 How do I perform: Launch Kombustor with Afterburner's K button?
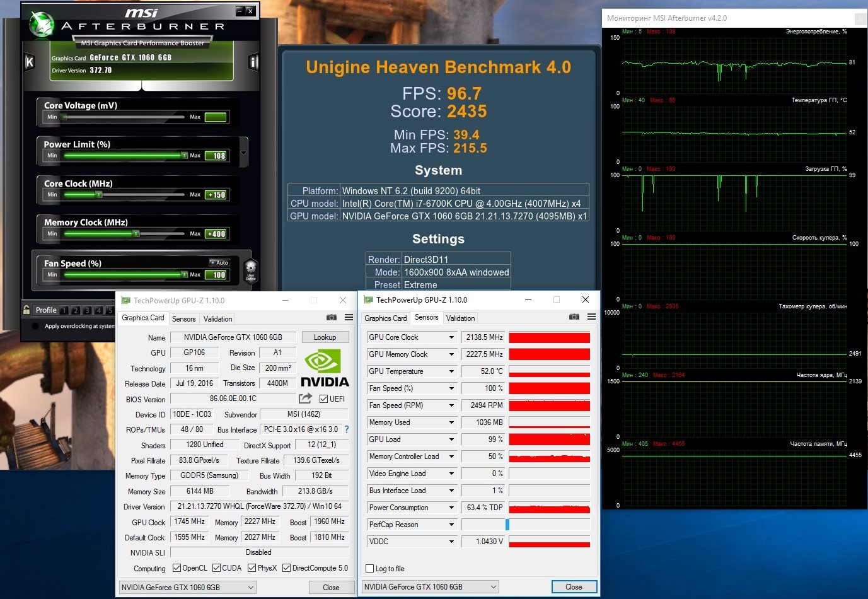[29, 62]
